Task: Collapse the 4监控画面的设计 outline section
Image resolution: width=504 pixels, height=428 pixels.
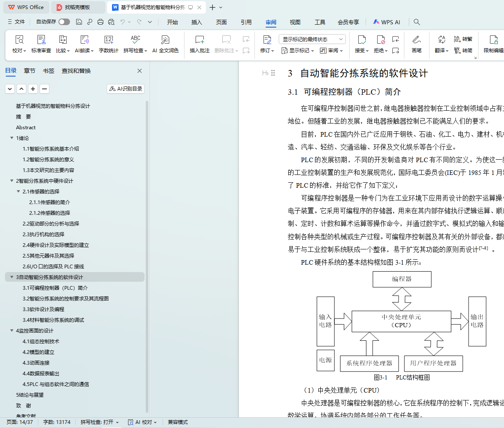Action: 12,330
